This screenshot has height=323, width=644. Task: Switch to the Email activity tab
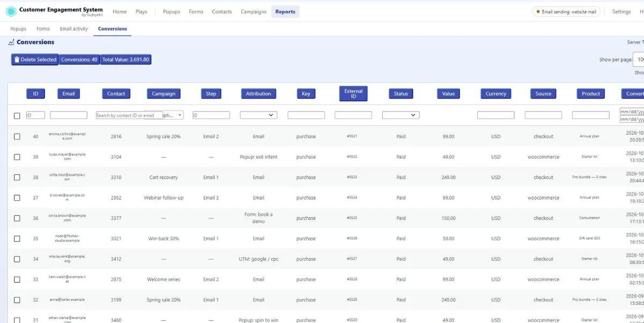[x=74, y=29]
